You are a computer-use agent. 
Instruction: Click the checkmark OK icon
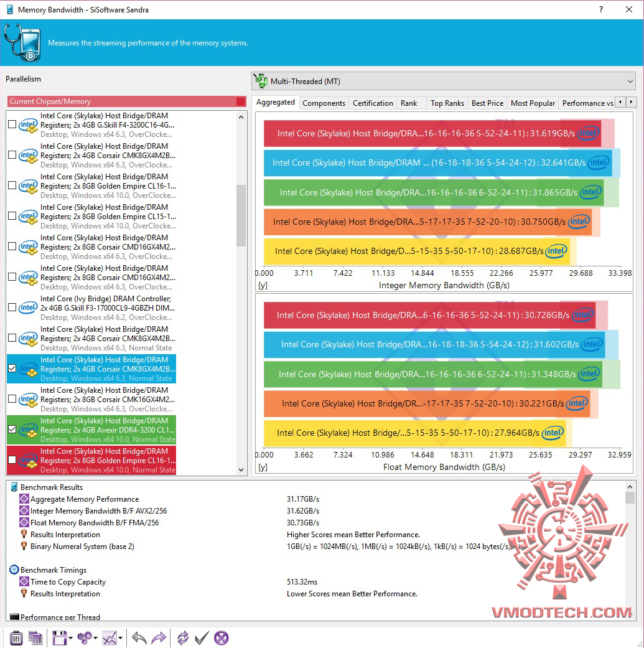click(x=202, y=637)
